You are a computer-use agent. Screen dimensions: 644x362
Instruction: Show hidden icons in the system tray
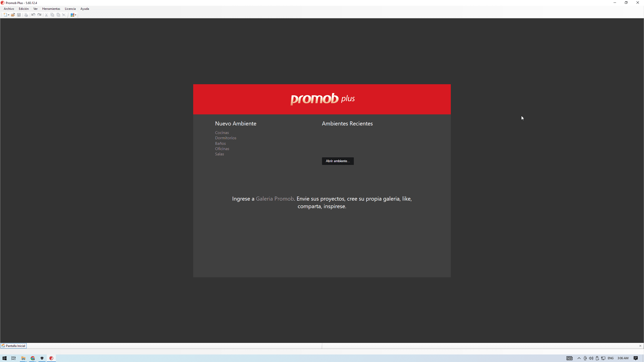(x=579, y=358)
